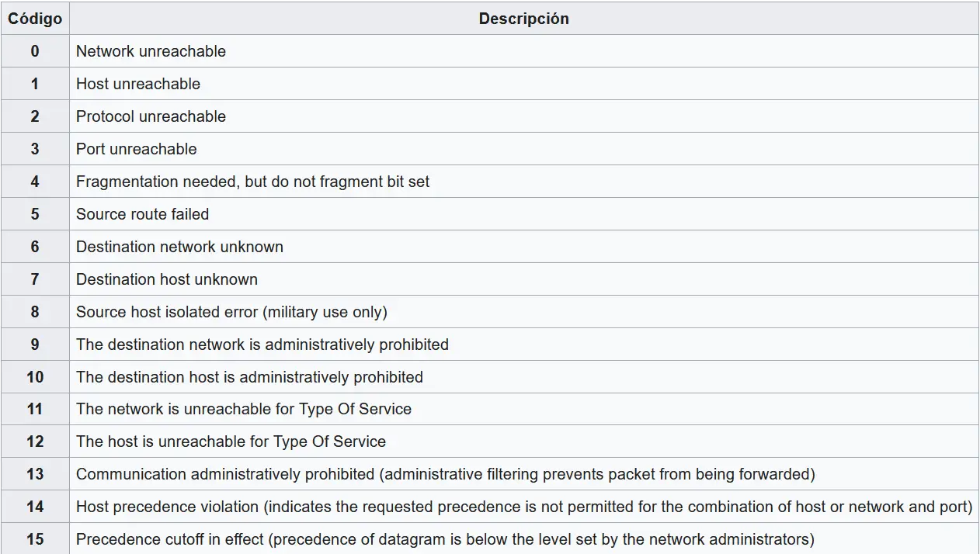980x554 pixels.
Task: Click the 'Host unreachable' row text
Action: (138, 84)
